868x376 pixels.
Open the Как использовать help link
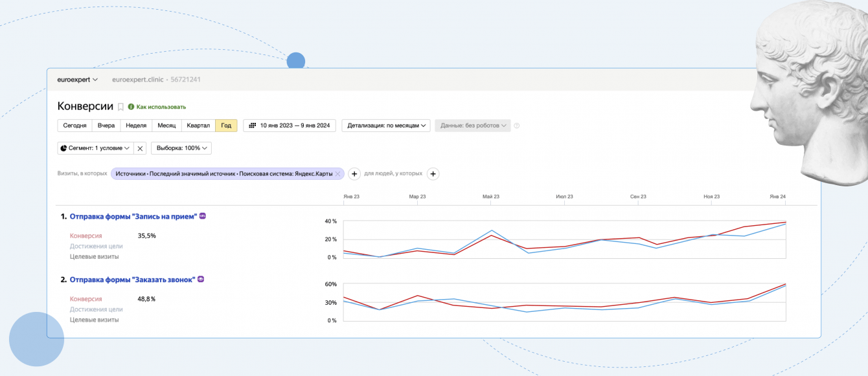[x=161, y=107]
